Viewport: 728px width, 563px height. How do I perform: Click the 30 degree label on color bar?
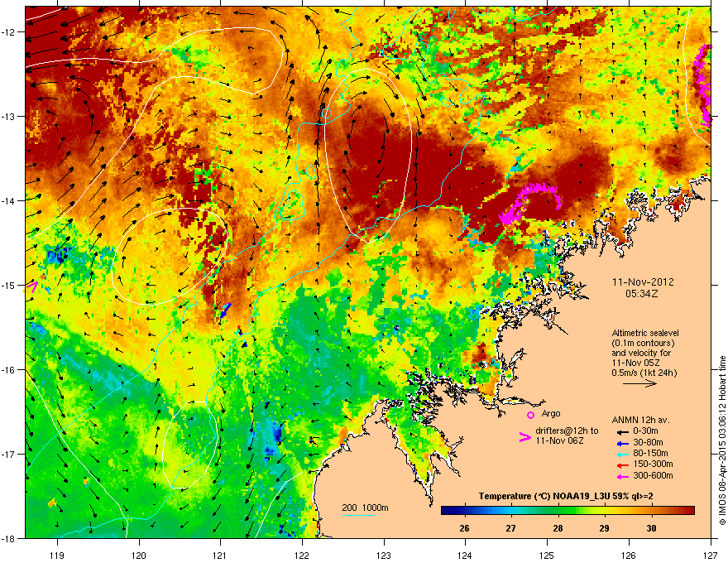tap(651, 528)
